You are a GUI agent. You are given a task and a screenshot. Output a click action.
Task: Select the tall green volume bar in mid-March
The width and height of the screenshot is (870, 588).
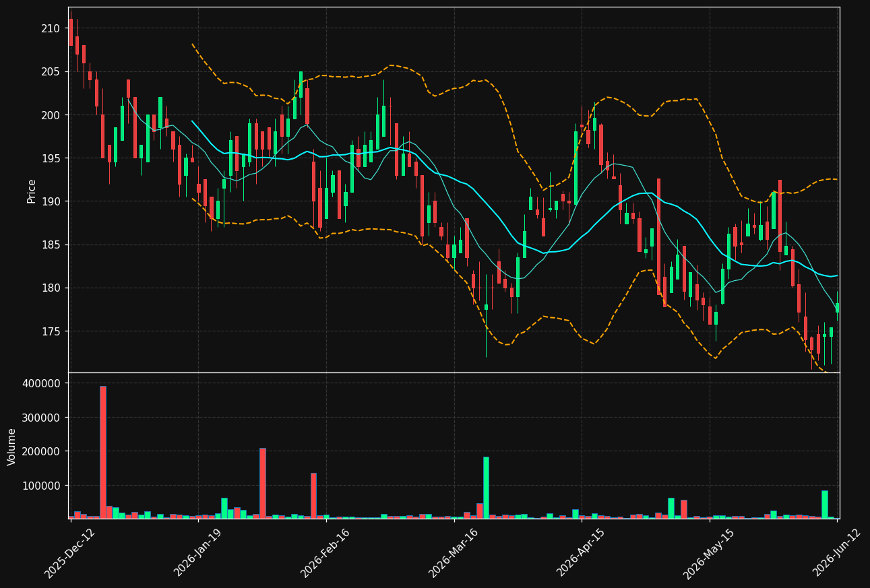pos(486,488)
